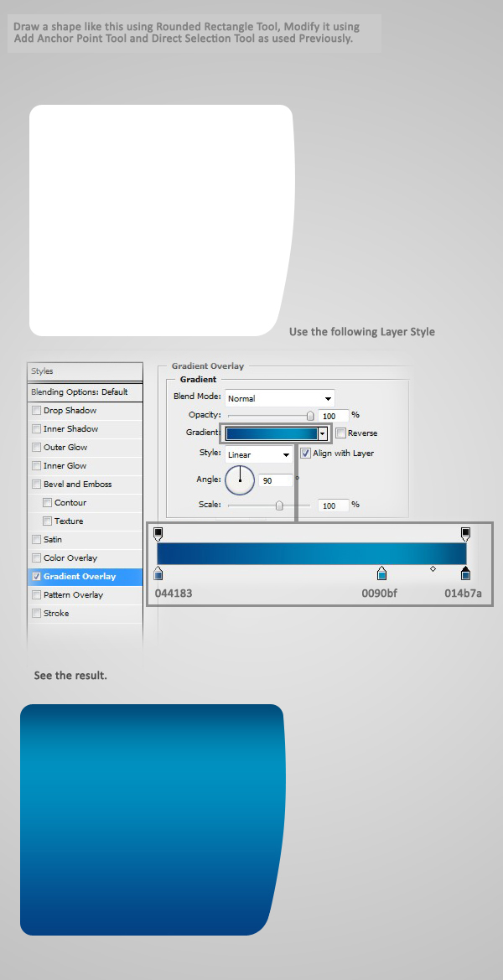Open the gradient picker arrow
The image size is (503, 980).
pyautogui.click(x=323, y=433)
